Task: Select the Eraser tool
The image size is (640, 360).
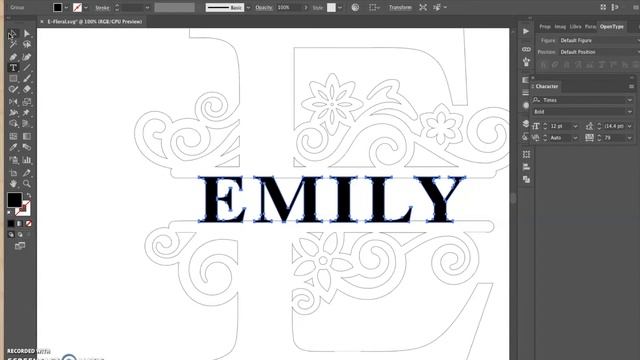Action: (27, 89)
